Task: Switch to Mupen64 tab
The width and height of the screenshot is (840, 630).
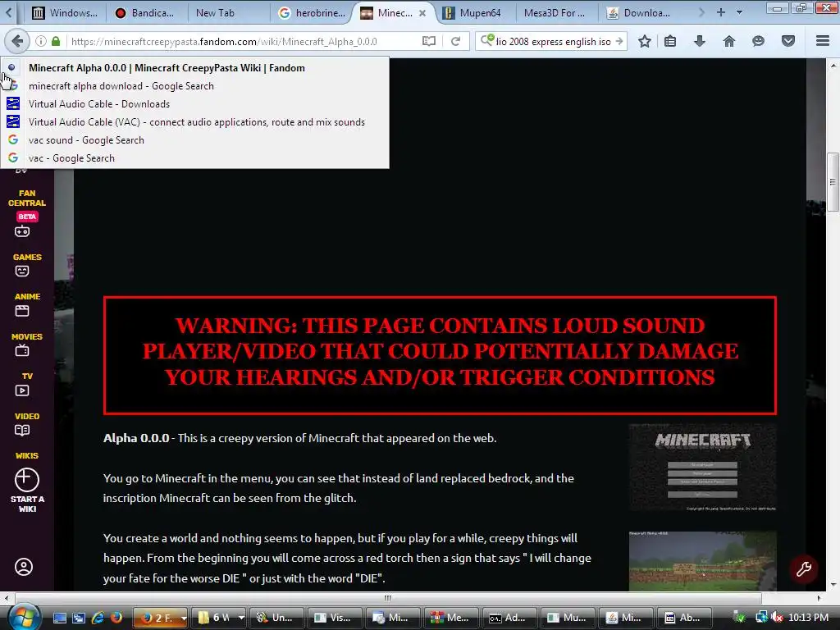Action: click(x=473, y=13)
